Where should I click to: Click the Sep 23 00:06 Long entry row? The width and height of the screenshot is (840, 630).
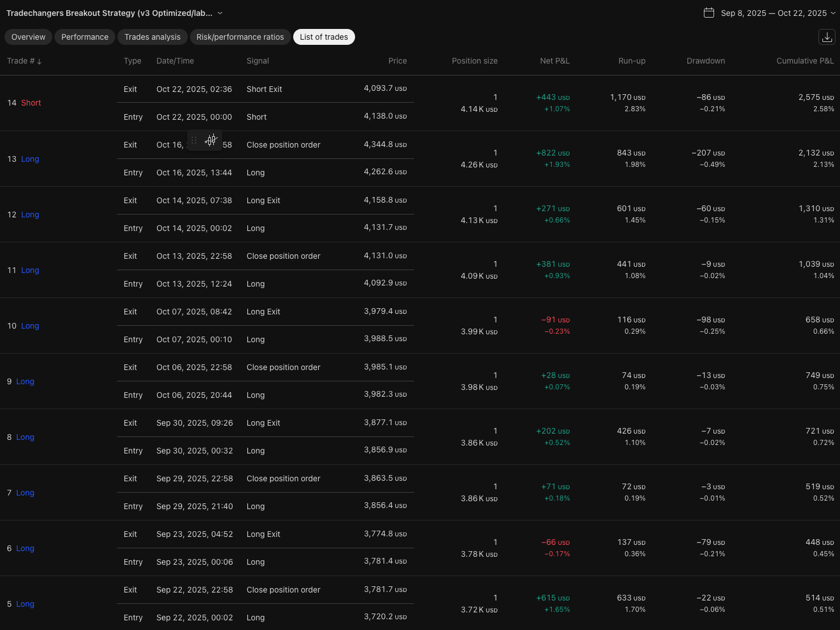point(265,562)
